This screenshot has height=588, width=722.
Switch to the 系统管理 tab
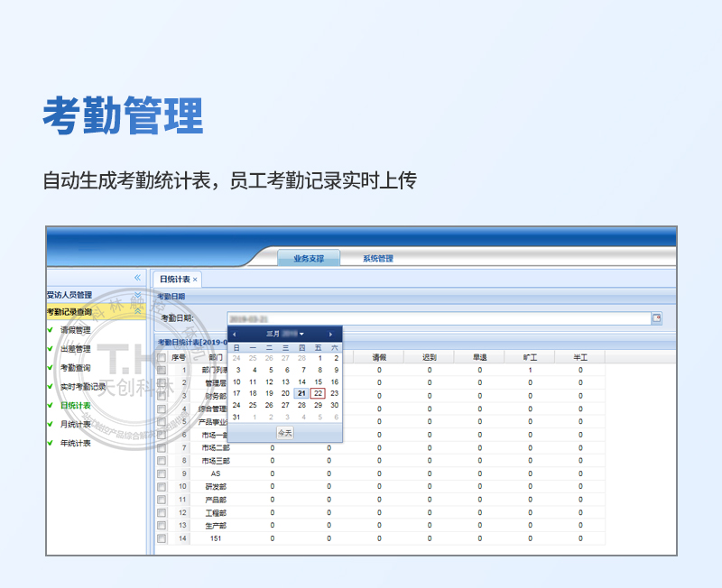pos(377,259)
